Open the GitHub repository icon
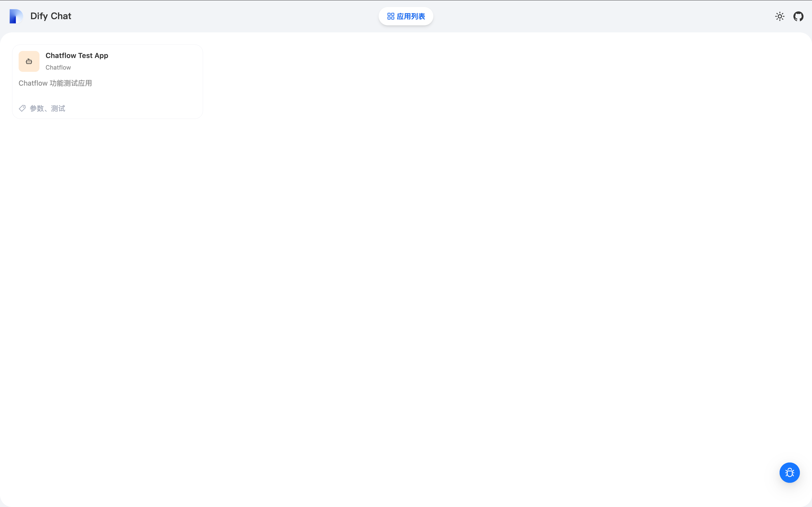The height and width of the screenshot is (507, 812). (798, 16)
